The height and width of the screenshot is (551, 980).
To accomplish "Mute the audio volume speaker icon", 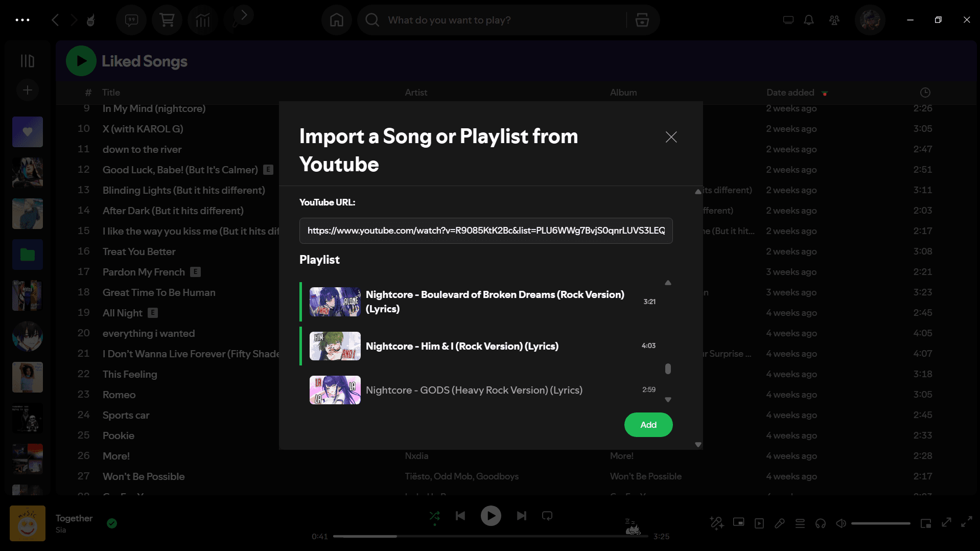I will pos(841,523).
